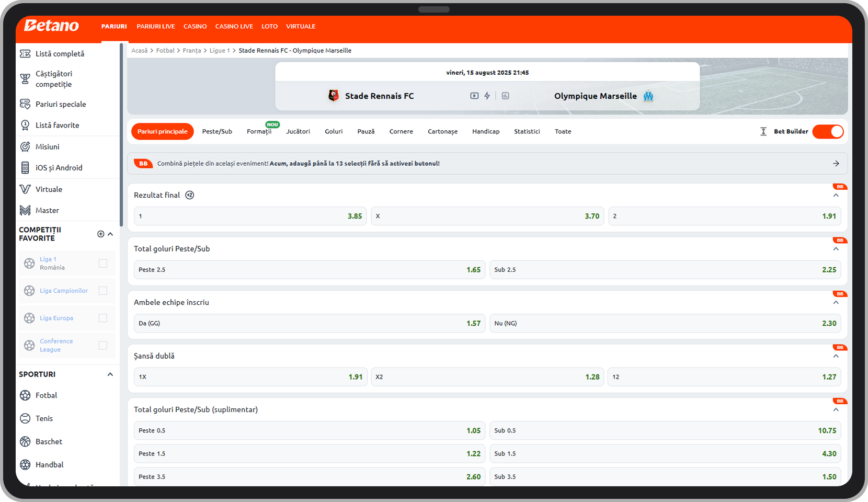Go to Fotbal breadcrumb link
Screen dimensions: 868x502
pos(165,51)
